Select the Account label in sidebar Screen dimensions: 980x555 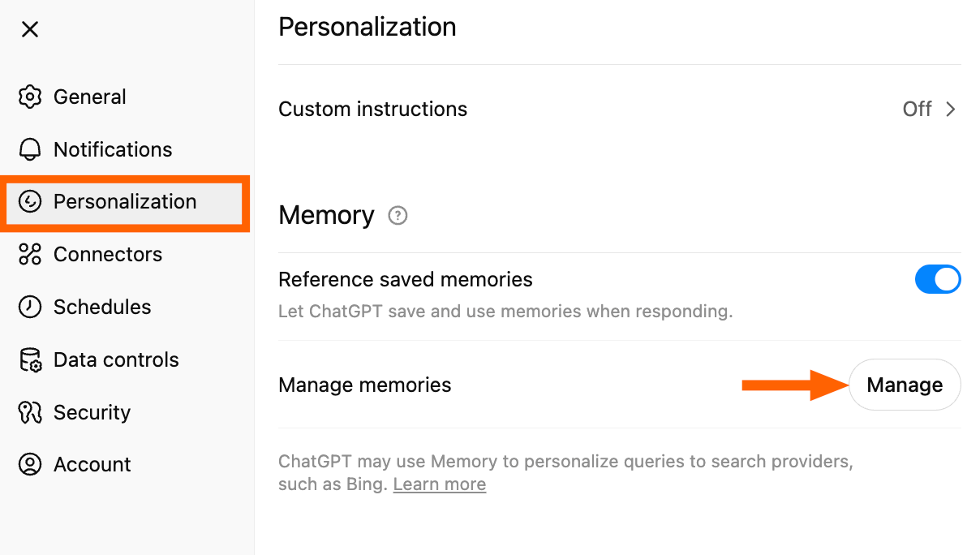(92, 464)
